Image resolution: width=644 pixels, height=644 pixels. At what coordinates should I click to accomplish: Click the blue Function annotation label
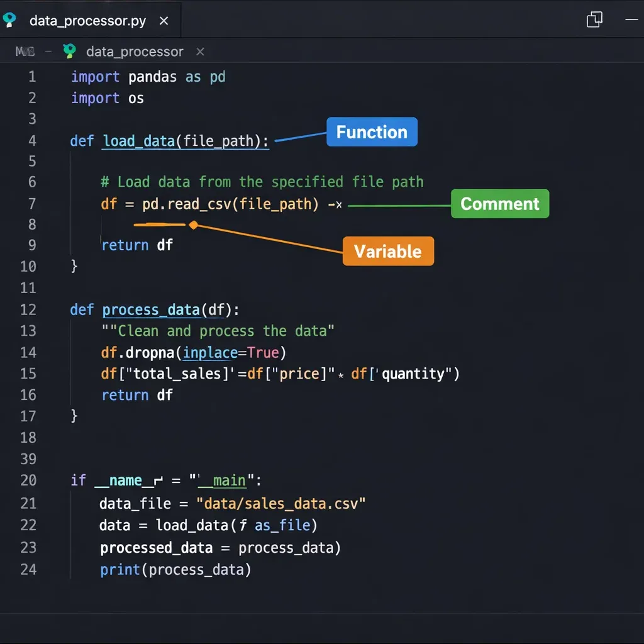[372, 132]
